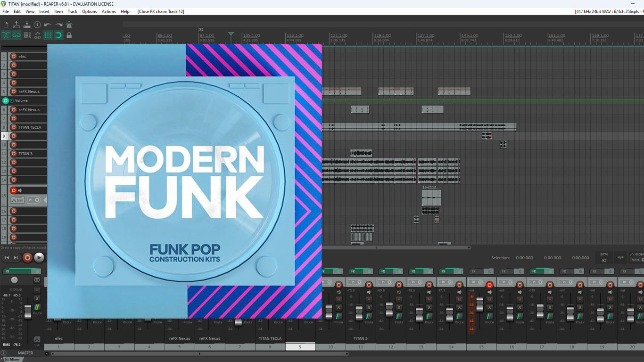644x362 pixels.
Task: Open the File menu
Action: click(x=6, y=11)
